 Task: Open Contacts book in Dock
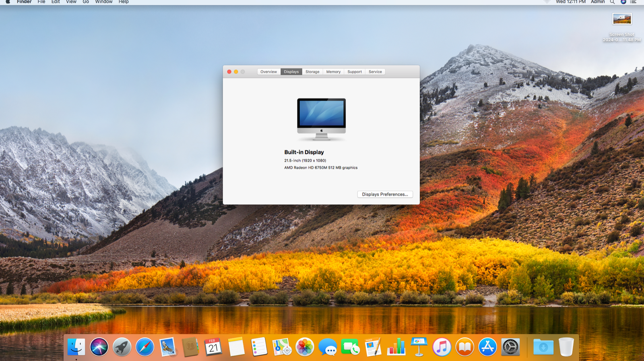190,347
